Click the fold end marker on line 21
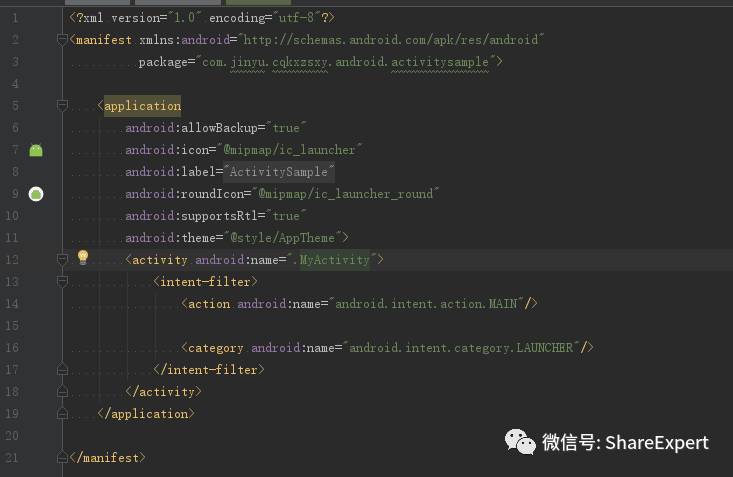This screenshot has height=477, width=733. coord(62,458)
